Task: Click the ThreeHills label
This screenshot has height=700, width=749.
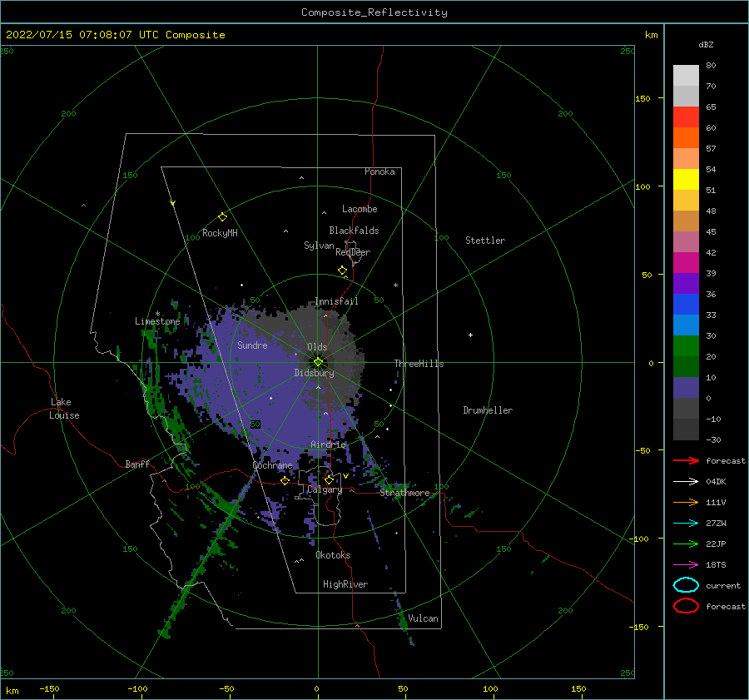Action: pyautogui.click(x=419, y=364)
